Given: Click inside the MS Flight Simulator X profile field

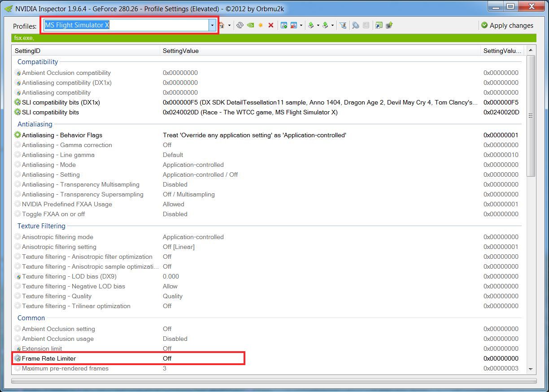Looking at the screenshot, I should tap(126, 26).
